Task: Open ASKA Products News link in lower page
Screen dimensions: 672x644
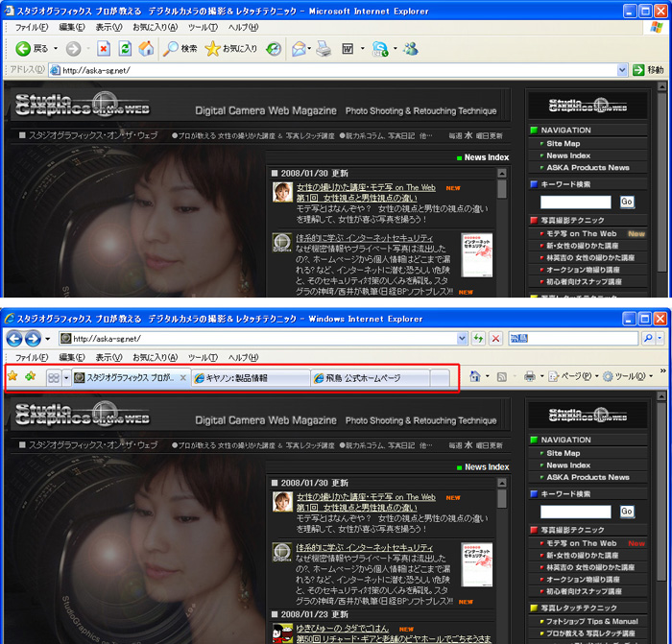Action: click(588, 477)
